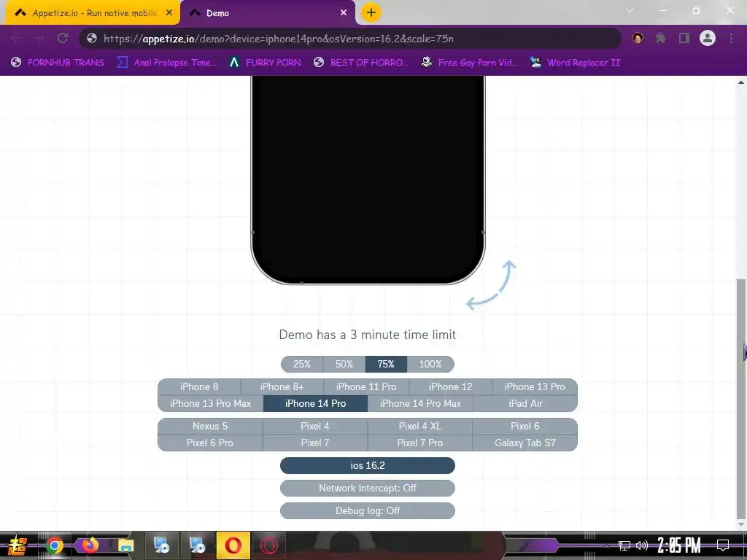Open the Chrome three-dot menu
This screenshot has width=747, height=560.
pyautogui.click(x=731, y=38)
